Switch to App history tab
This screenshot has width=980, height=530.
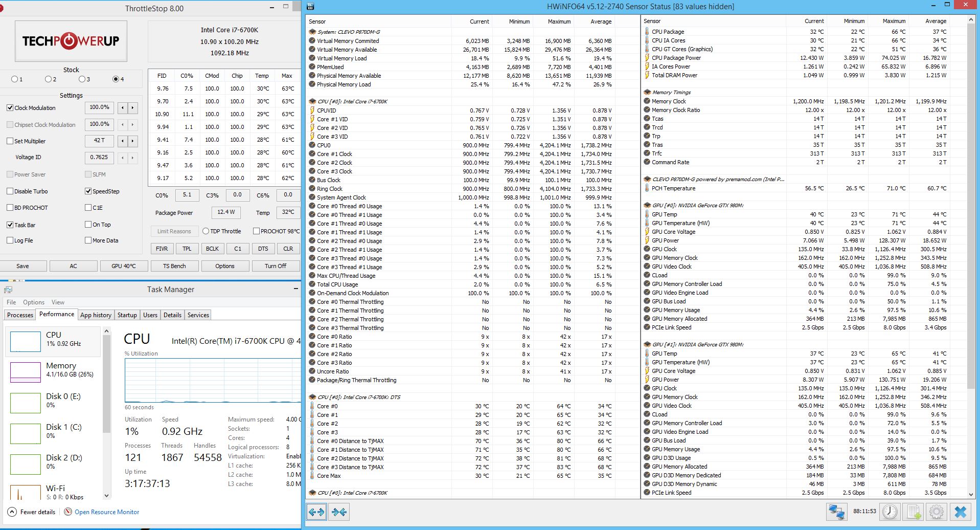(96, 315)
